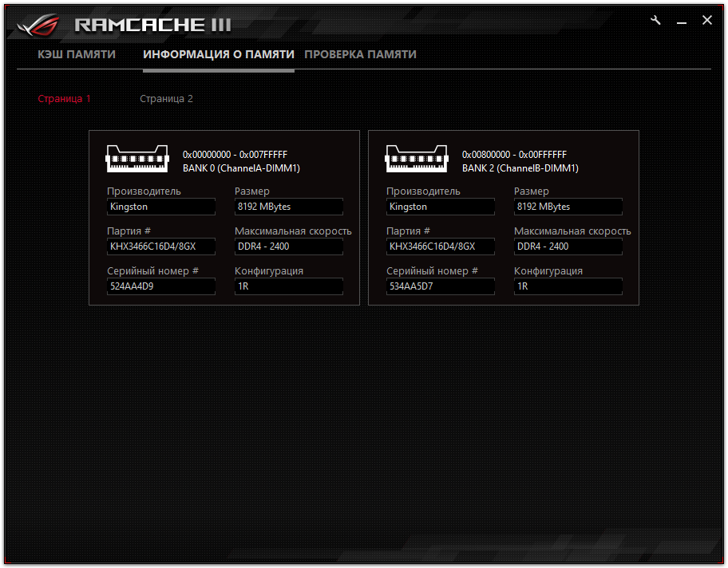Click address range 0x00000000 - 0x007FFFFF

(x=235, y=155)
